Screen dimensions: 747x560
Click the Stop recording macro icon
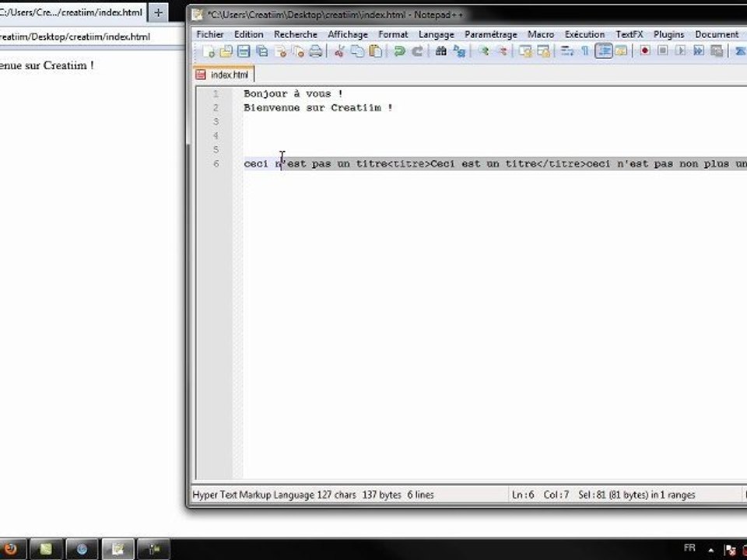(663, 51)
